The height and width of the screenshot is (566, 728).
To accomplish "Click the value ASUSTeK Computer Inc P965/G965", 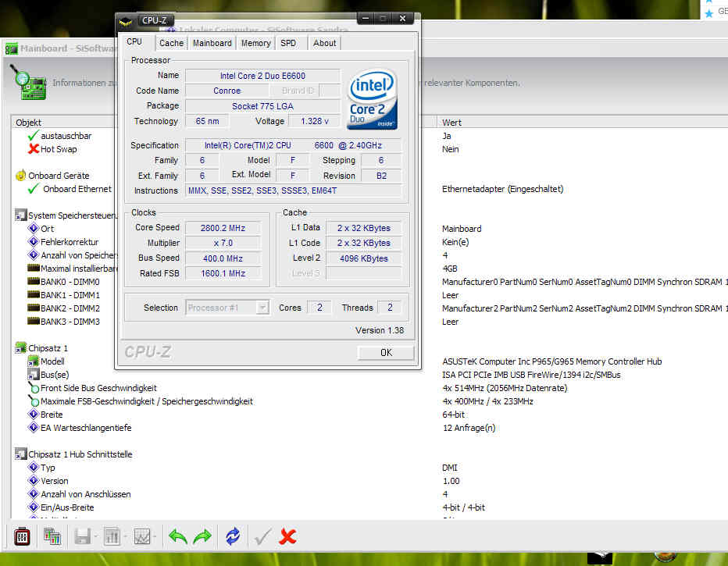I will (552, 361).
